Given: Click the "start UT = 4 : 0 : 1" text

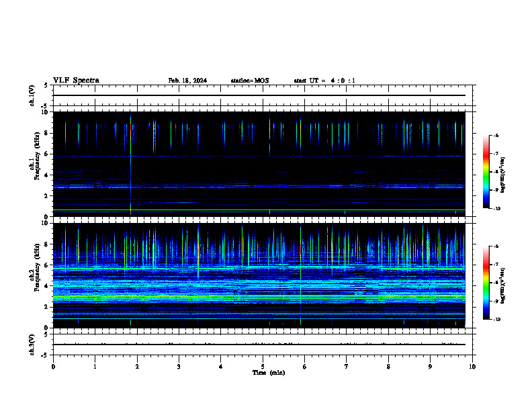Looking at the screenshot, I should [324, 81].
